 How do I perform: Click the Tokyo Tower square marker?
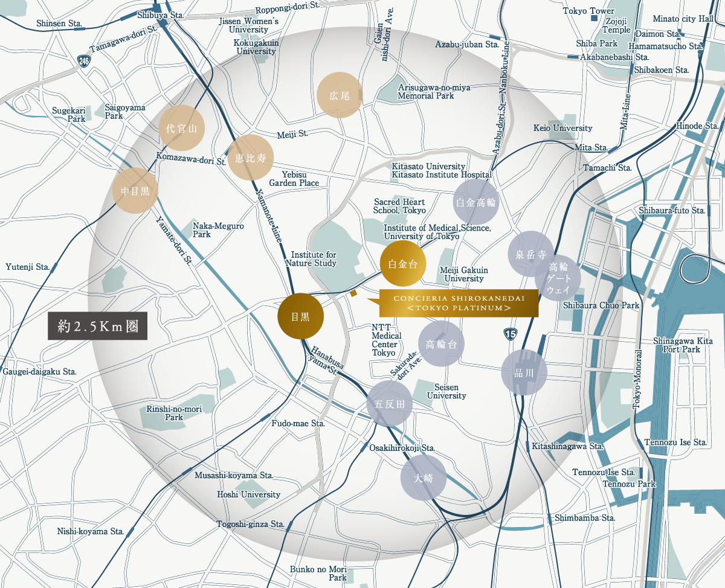(x=594, y=19)
